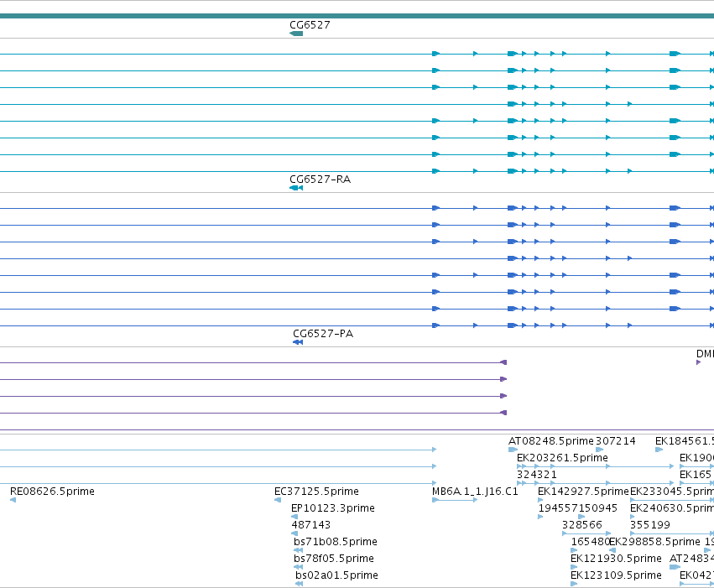Click the EP10123.3prime EST arrow glyph
Image resolution: width=714 pixels, height=588 pixels.
pos(294,517)
